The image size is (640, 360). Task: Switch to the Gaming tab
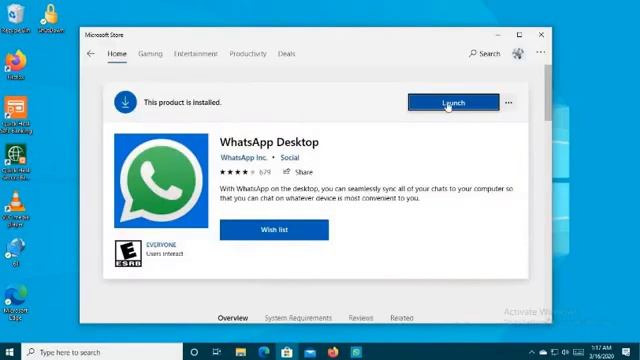(150, 54)
